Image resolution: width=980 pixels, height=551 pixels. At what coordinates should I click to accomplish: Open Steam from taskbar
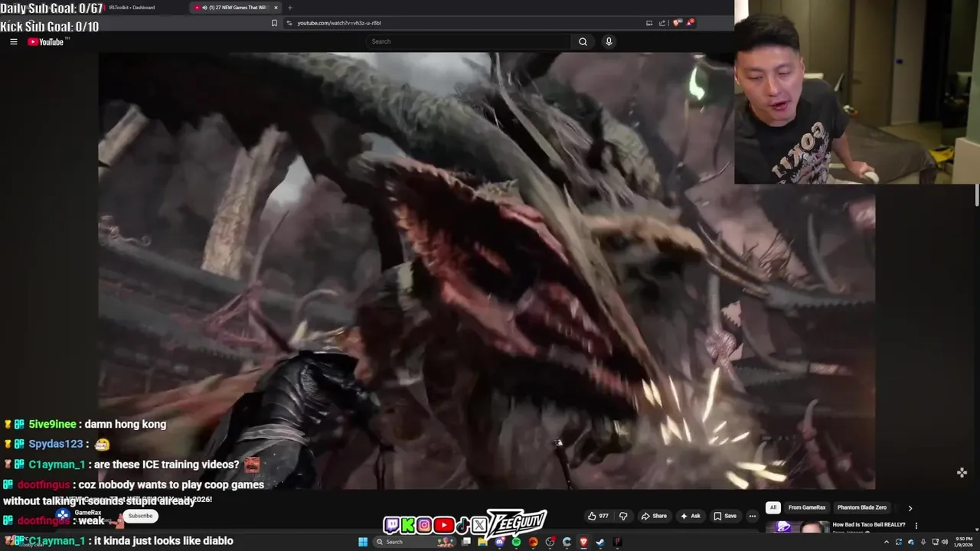[x=600, y=542]
